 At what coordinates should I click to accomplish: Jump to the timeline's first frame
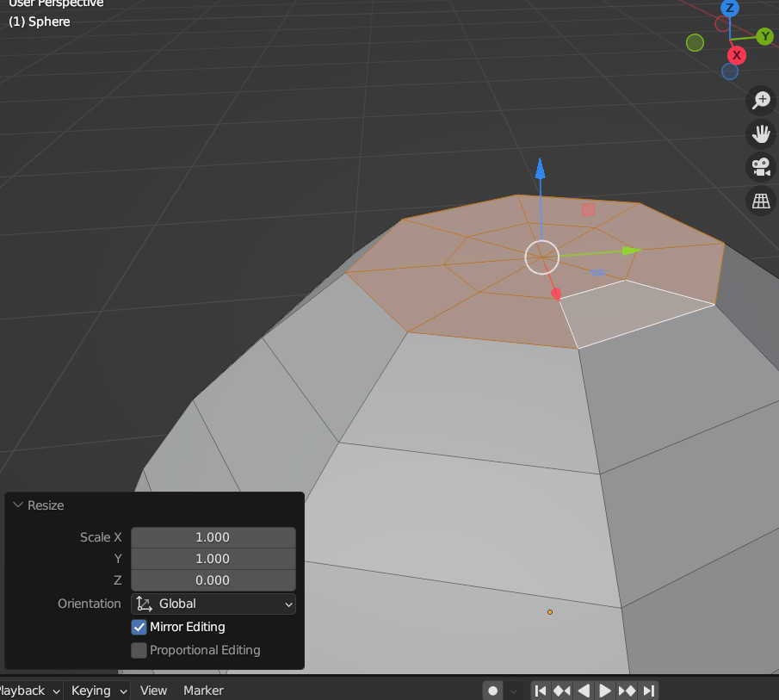541,691
